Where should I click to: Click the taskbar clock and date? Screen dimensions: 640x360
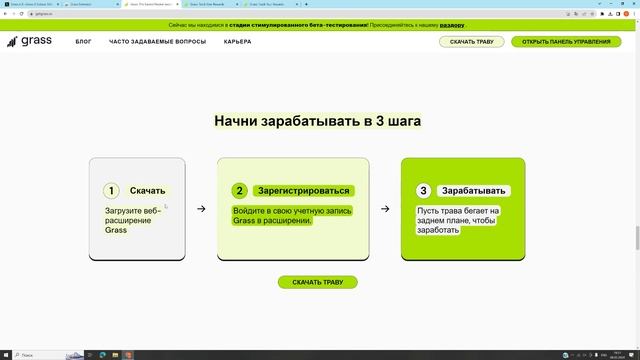tap(618, 355)
